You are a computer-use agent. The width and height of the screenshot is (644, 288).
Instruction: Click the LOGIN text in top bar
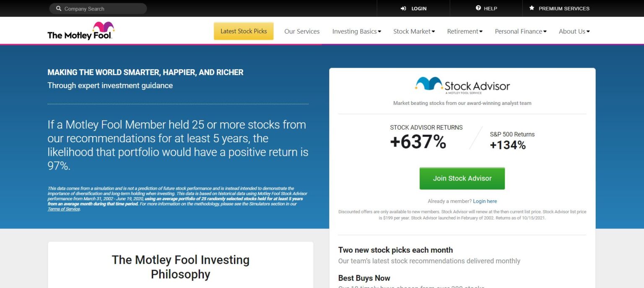(x=419, y=8)
